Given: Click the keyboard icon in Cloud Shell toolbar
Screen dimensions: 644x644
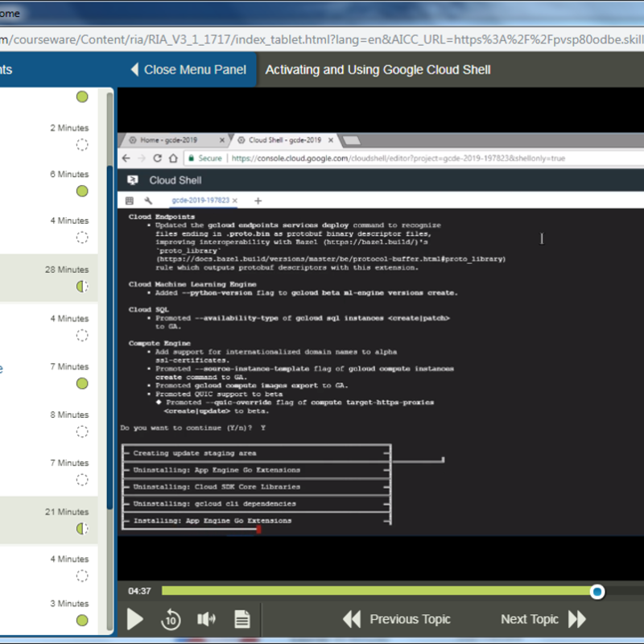Looking at the screenshot, I should tap(130, 200).
